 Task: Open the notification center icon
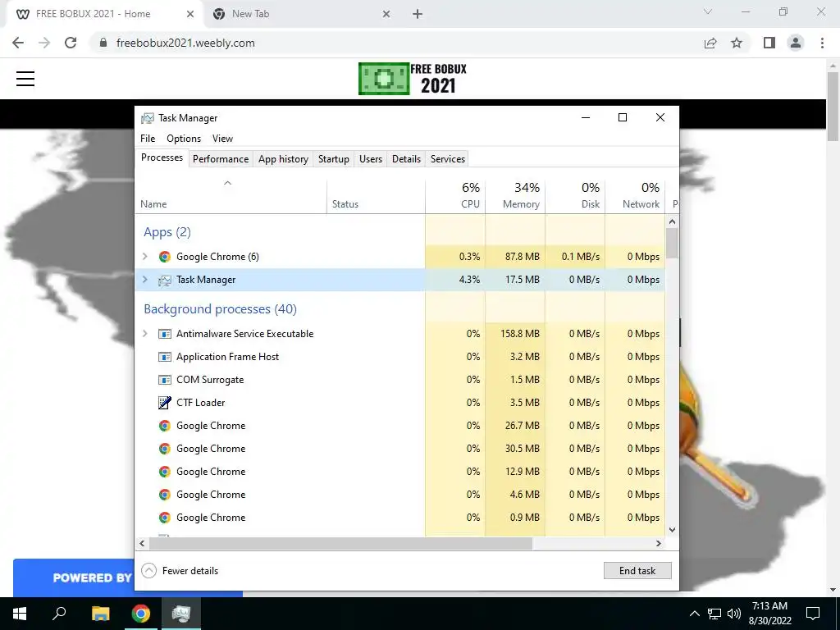pos(813,614)
